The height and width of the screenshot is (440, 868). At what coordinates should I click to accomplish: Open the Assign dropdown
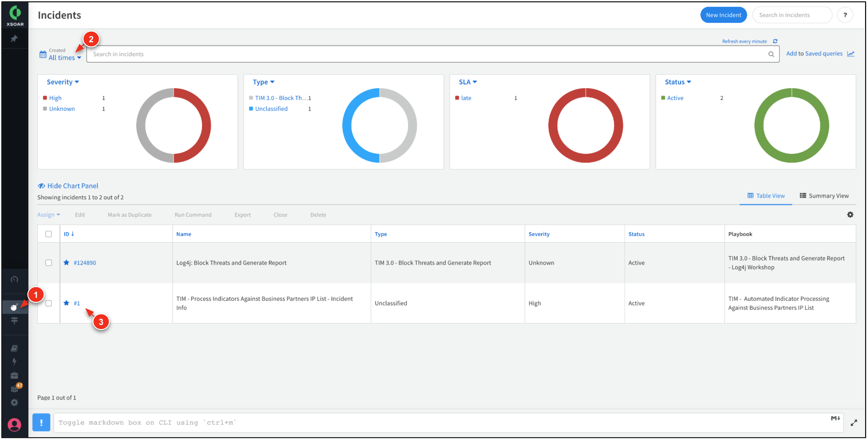[x=49, y=215]
